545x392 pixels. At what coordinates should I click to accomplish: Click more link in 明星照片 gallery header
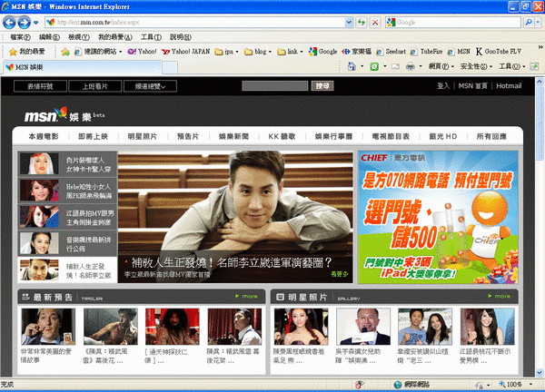(x=499, y=296)
